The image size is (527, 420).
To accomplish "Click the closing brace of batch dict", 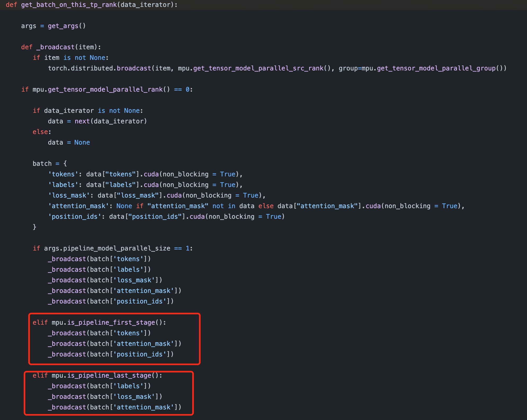I will pos(34,227).
